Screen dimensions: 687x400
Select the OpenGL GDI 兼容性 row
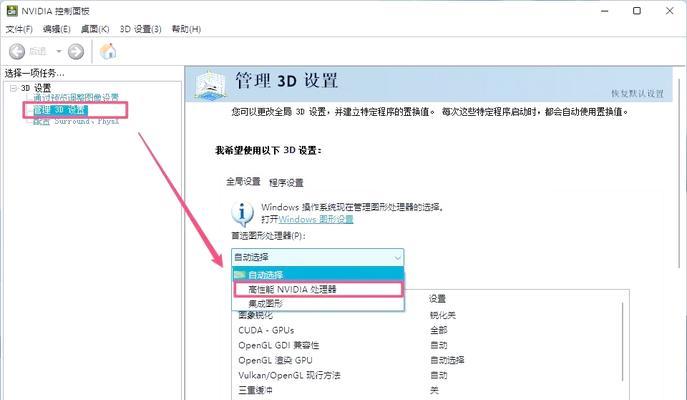click(x=279, y=345)
